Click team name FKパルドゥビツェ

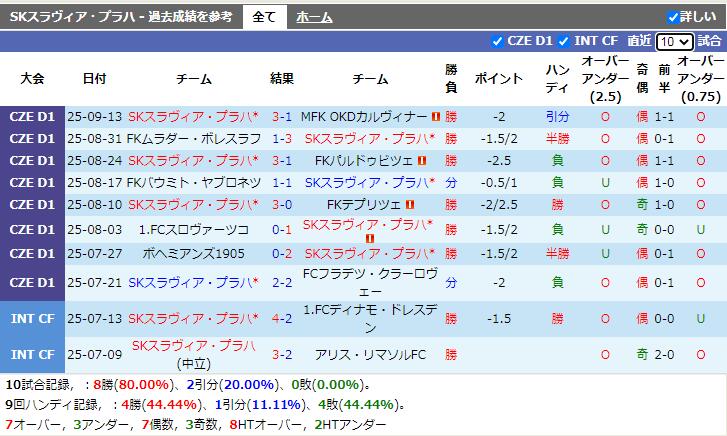click(x=364, y=160)
